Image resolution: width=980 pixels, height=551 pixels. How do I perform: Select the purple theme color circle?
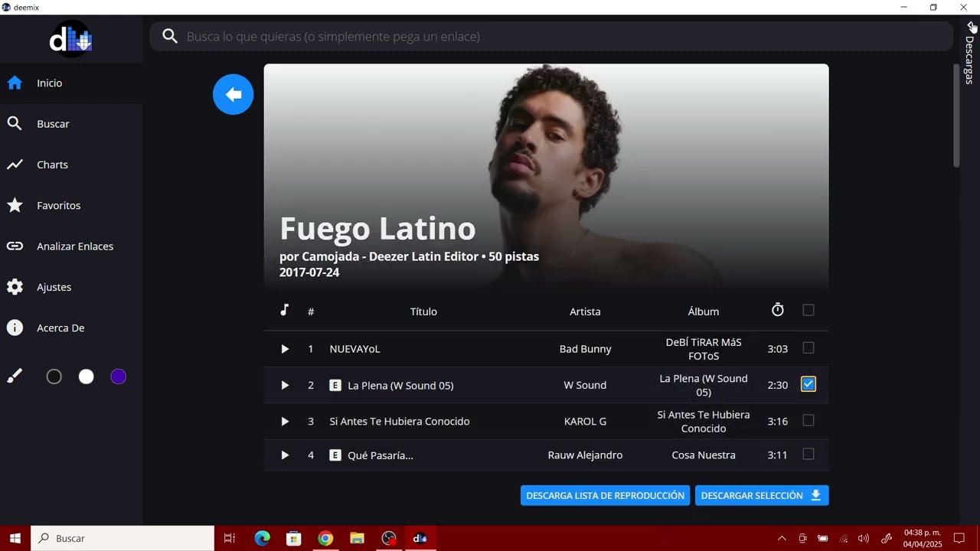[118, 377]
